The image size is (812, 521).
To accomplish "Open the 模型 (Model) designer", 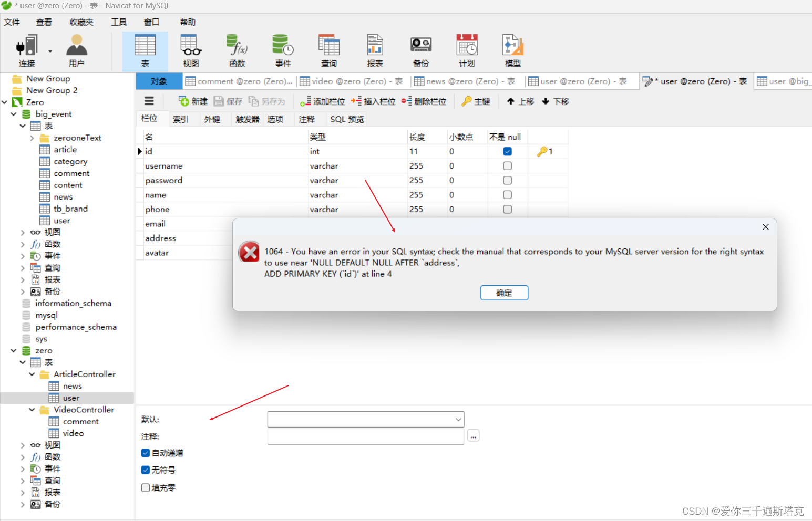I will tap(512, 50).
